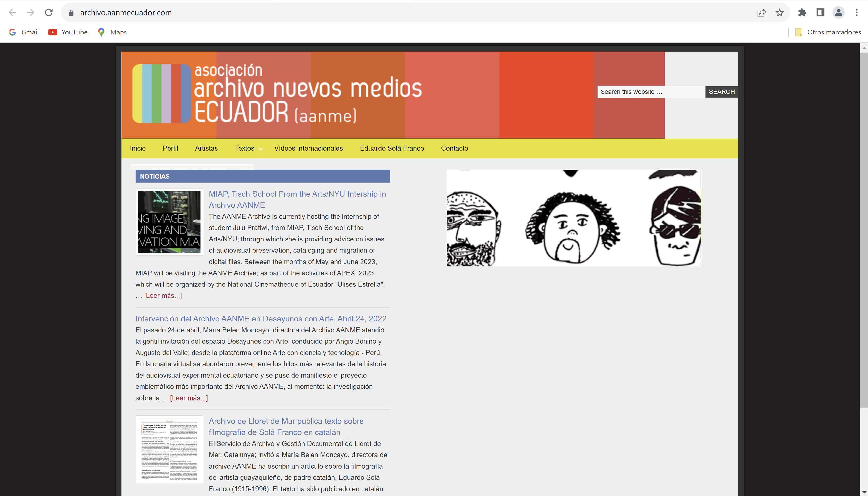Open Intervención del Archivo AANME article link
The height and width of the screenshot is (496, 868).
coord(261,318)
